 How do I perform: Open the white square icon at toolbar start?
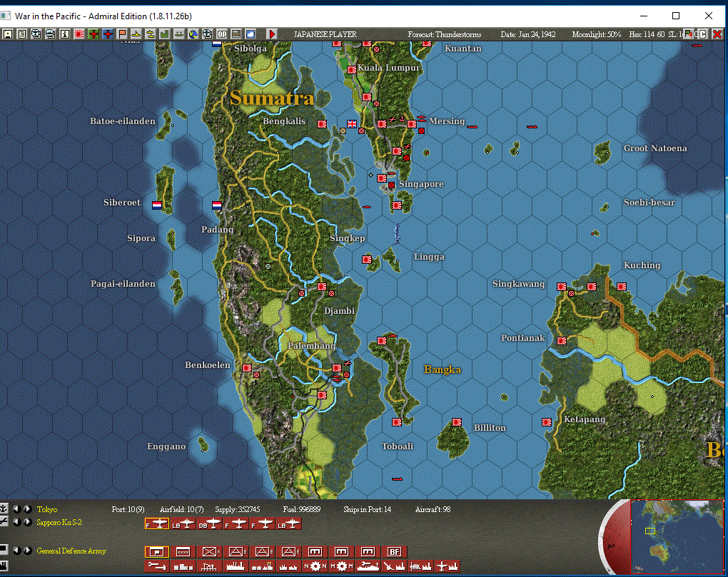pos(7,34)
